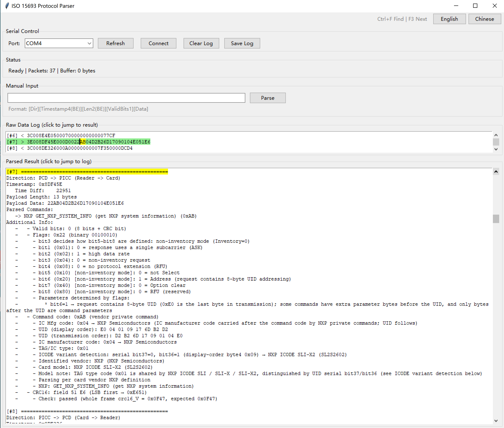Click the Format hint text below input
Viewport: 504px width, 428px height.
click(x=78, y=109)
